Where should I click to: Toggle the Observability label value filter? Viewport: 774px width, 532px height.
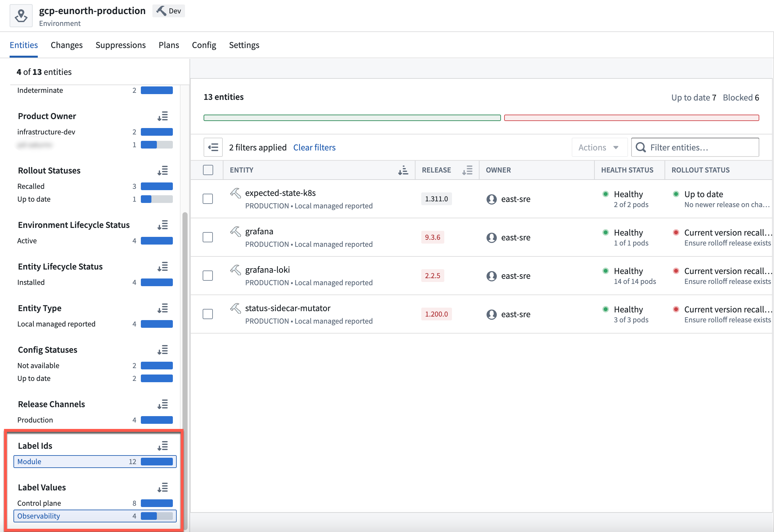coord(95,516)
